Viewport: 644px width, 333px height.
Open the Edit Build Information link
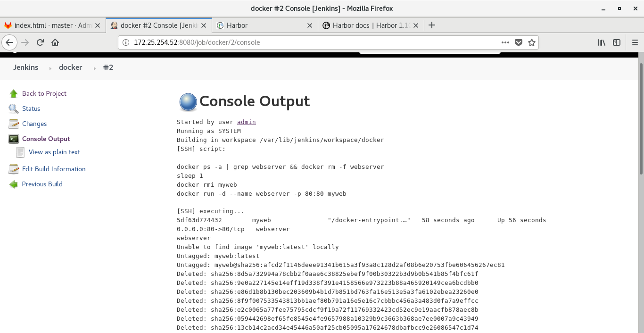tap(54, 169)
